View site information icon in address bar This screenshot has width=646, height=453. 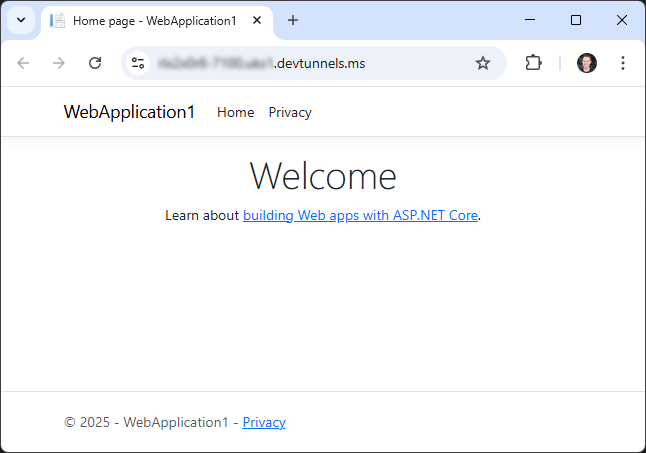139,63
